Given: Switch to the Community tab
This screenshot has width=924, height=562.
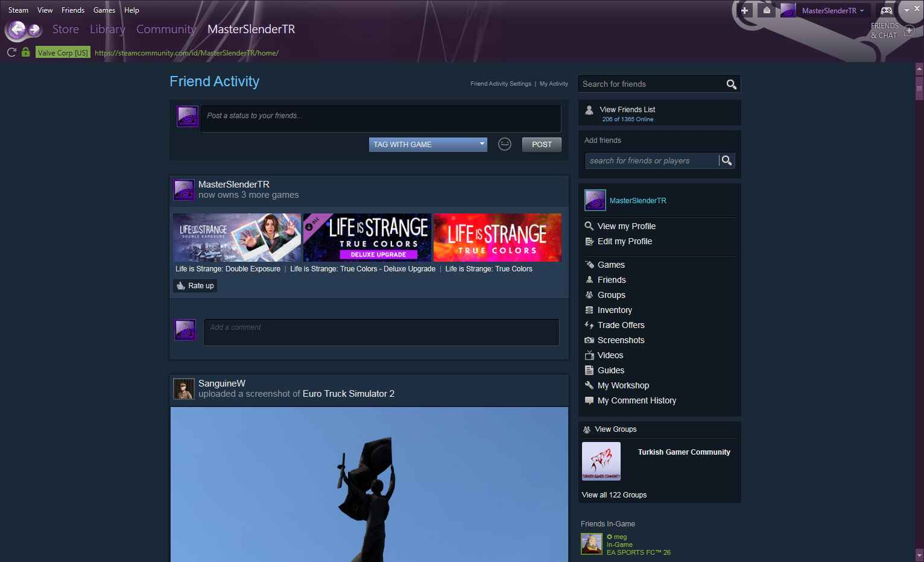Looking at the screenshot, I should click(x=166, y=29).
